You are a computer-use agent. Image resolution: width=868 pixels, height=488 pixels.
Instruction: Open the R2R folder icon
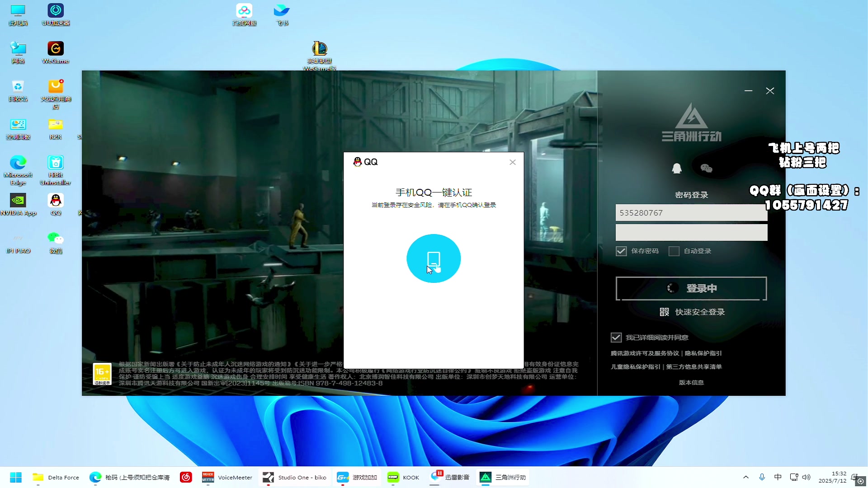tap(56, 128)
